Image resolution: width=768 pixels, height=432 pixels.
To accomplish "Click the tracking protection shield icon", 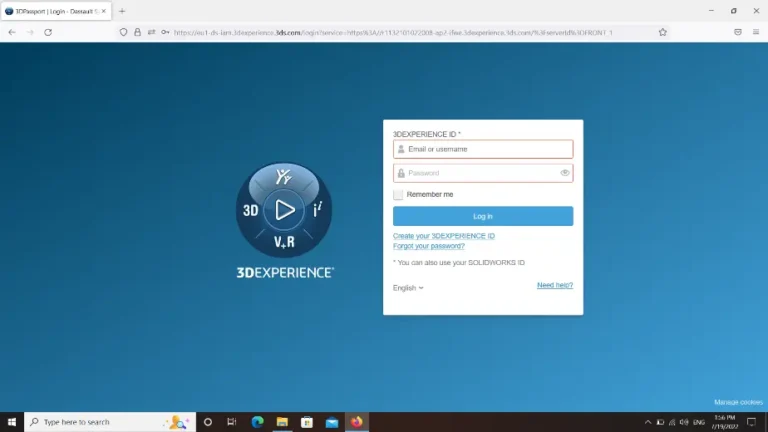I will [x=123, y=32].
